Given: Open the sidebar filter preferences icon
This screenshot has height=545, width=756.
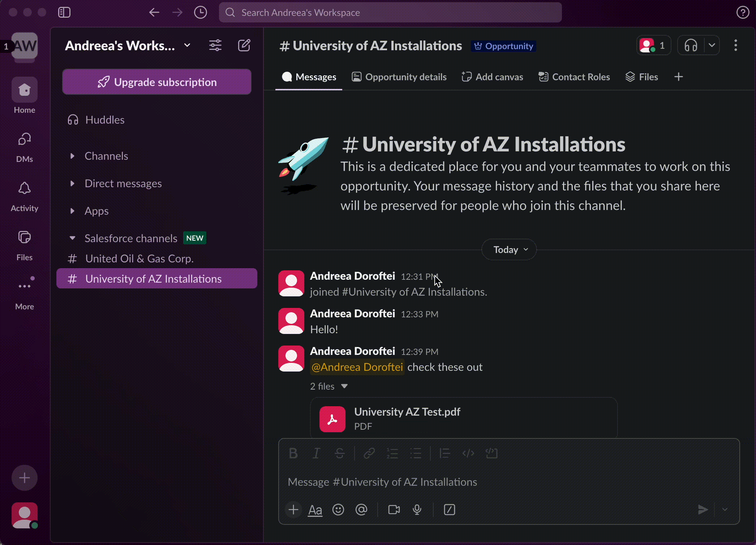Looking at the screenshot, I should (215, 46).
